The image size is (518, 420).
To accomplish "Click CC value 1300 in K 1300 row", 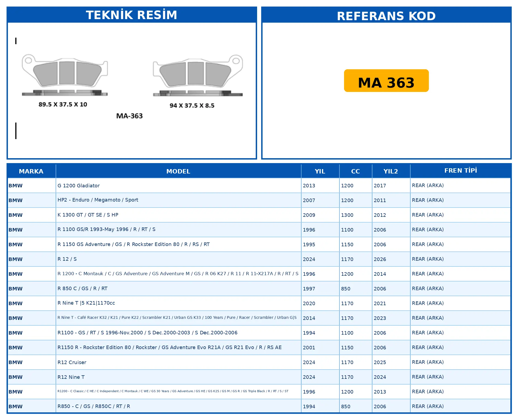I will click(347, 215).
